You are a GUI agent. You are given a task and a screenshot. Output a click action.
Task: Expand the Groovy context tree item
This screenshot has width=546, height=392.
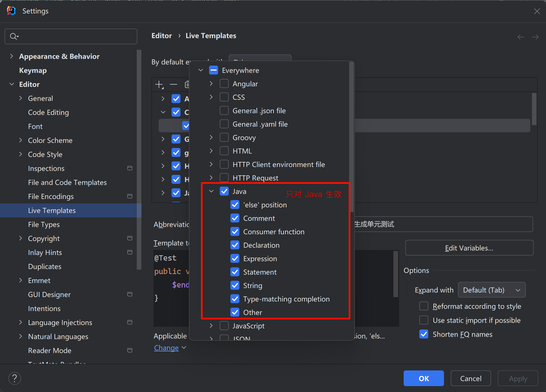(x=212, y=138)
